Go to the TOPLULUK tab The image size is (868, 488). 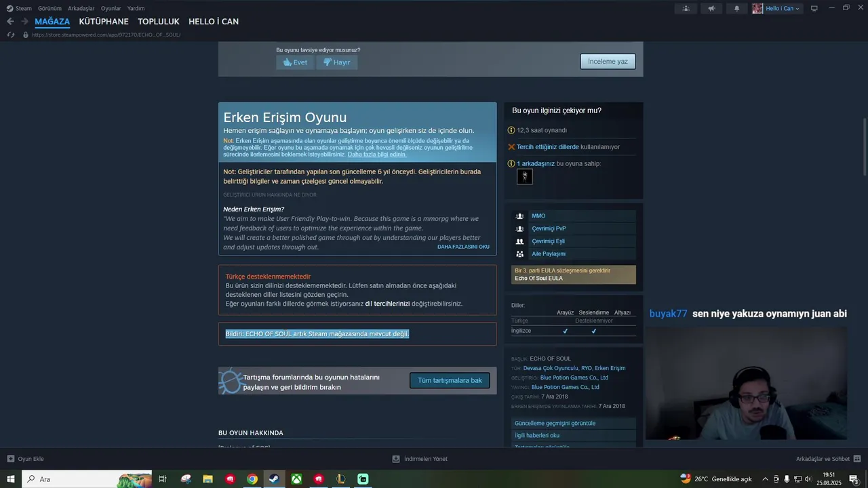[159, 22]
